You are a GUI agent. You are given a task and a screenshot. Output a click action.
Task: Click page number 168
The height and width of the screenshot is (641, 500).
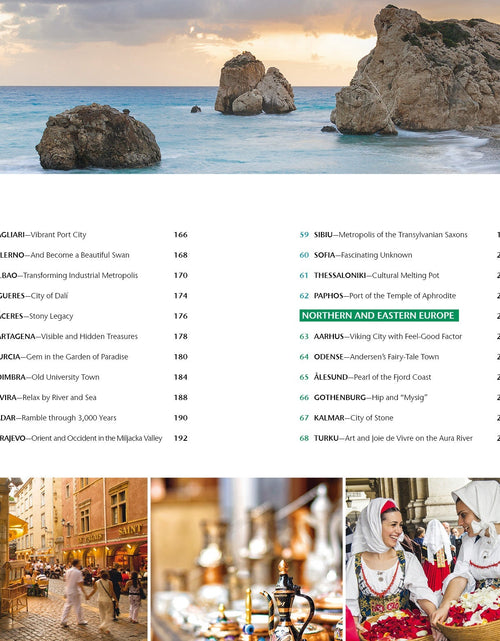[x=181, y=255]
